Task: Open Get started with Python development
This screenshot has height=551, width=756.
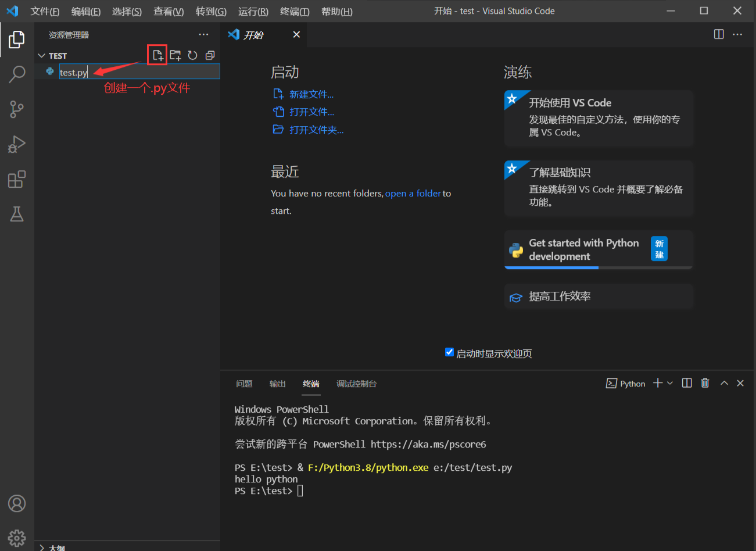Action: [599, 250]
